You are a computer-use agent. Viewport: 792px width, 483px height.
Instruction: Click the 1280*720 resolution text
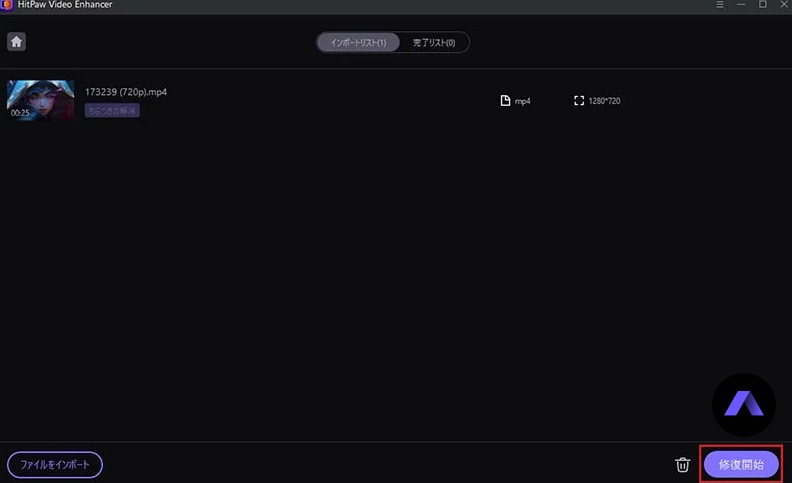tap(605, 101)
